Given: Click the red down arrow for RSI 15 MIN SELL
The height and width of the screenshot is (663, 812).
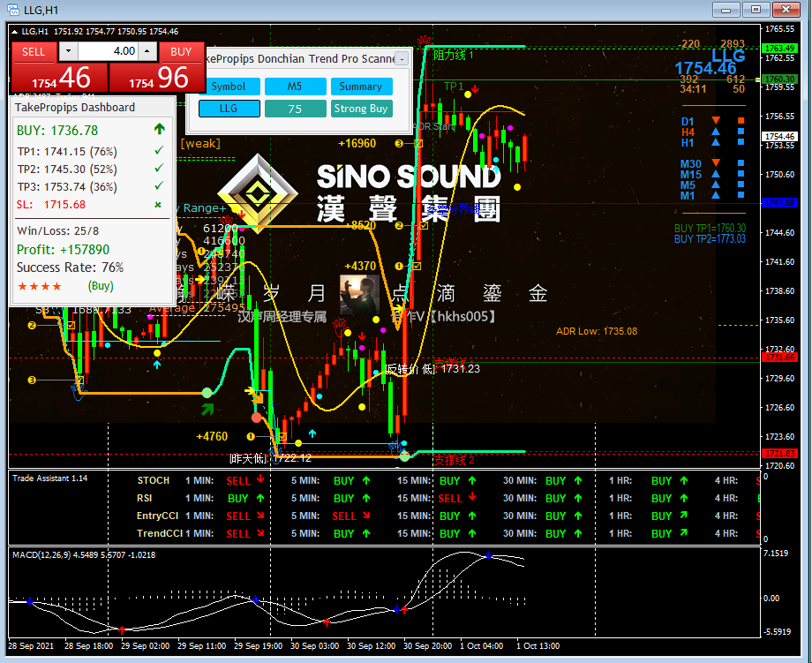Looking at the screenshot, I should tap(472, 497).
